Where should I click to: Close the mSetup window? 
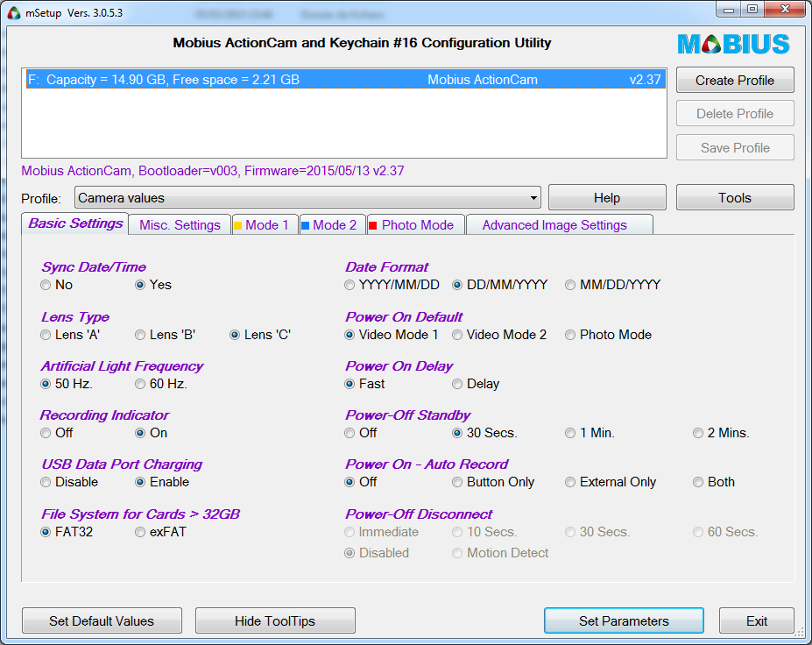point(785,10)
